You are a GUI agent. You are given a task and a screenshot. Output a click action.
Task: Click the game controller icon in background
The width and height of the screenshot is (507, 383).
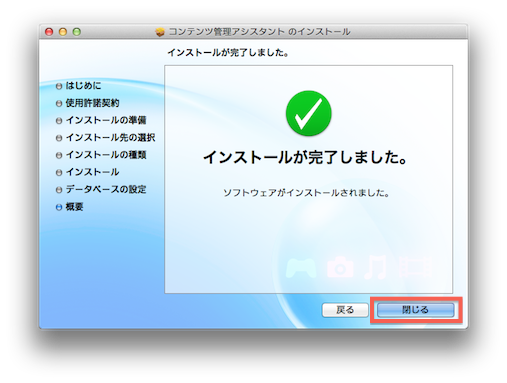click(x=301, y=268)
